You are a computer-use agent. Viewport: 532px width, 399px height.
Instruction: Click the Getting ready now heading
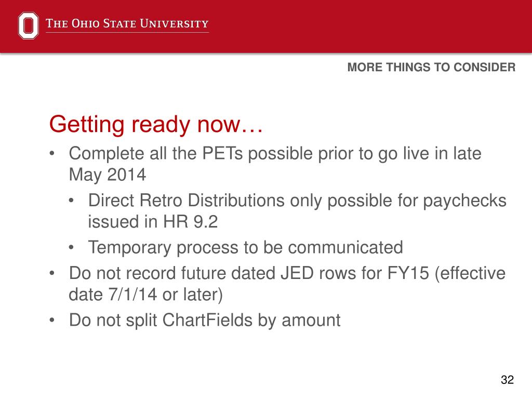[x=156, y=124]
